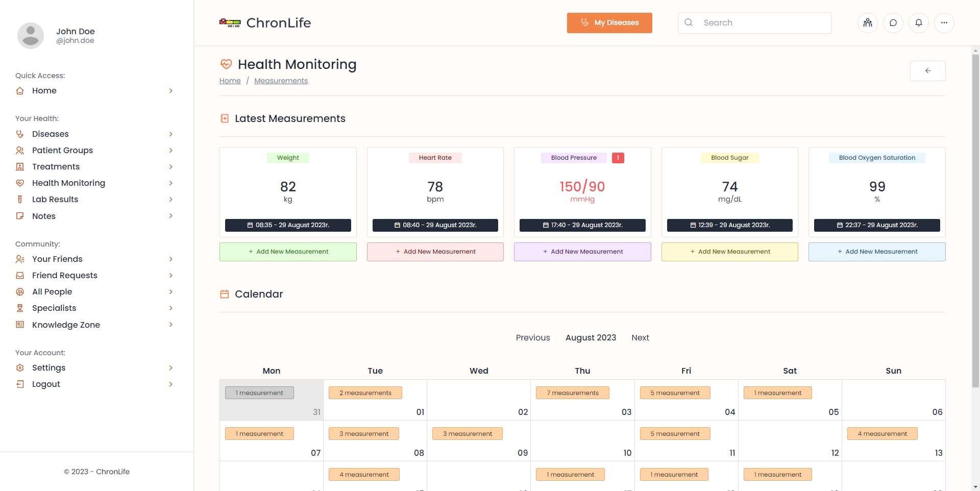The image size is (980, 491).
Task: Expand the Diseases chevron arrow
Action: [x=171, y=134]
